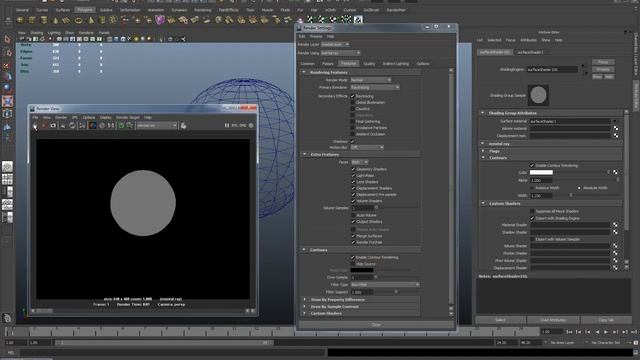The width and height of the screenshot is (640, 360).
Task: Click the map button beside Displacement mat.
Action: pyautogui.click(x=615, y=136)
